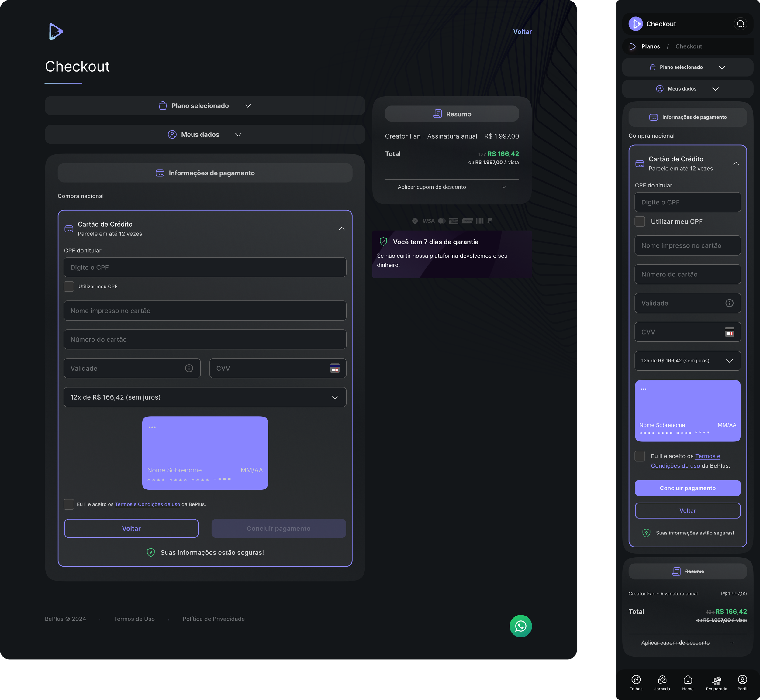Viewport: 760px width, 700px height.
Task: Click the mobile purple card preview
Action: [688, 410]
